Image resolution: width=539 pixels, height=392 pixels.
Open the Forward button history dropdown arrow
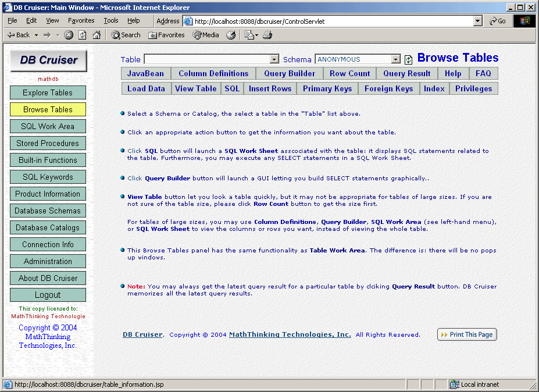(58, 35)
